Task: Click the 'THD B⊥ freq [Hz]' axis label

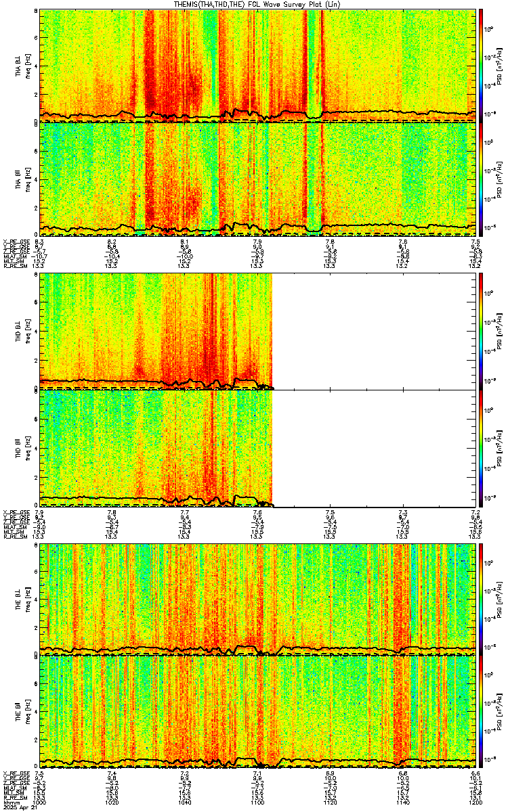Action: tap(24, 331)
